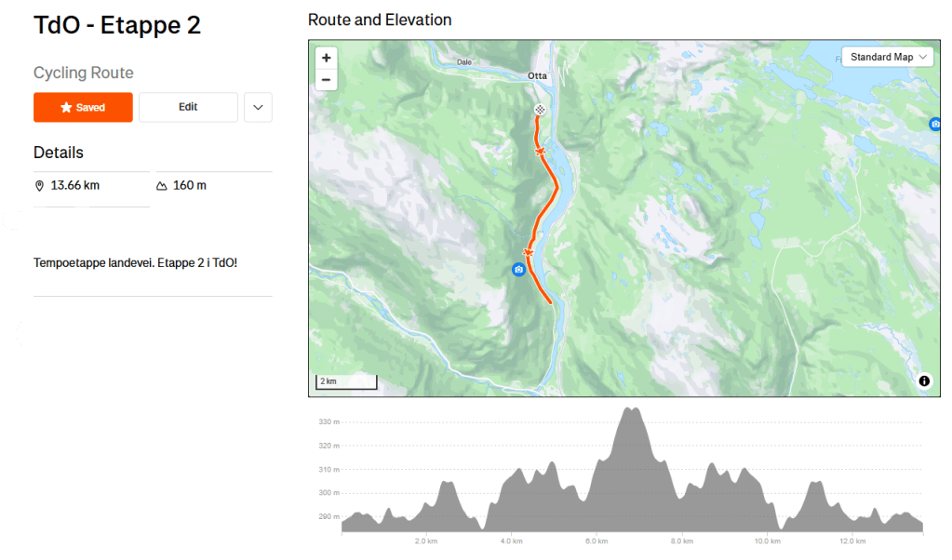Open the Standard Map style dropdown

(888, 57)
